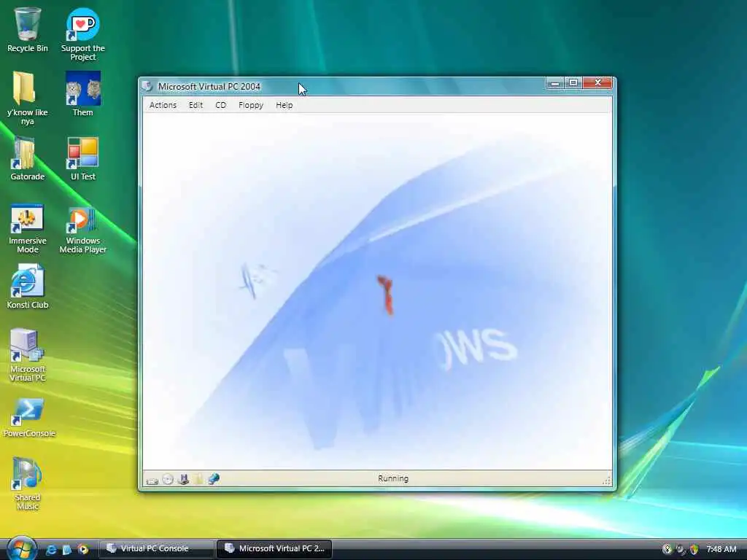This screenshot has height=560, width=747.
Task: Switch to Virtual PC Console taskbar button
Action: [x=156, y=548]
